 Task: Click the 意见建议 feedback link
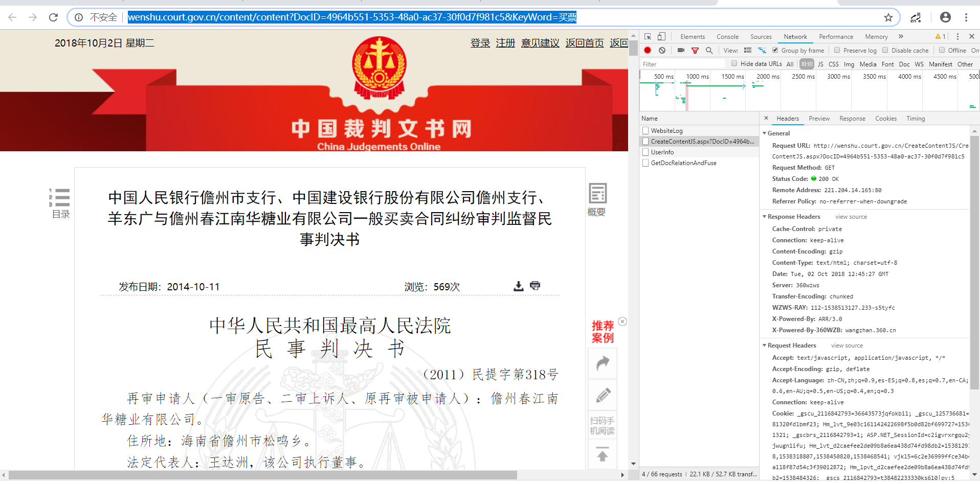tap(540, 43)
